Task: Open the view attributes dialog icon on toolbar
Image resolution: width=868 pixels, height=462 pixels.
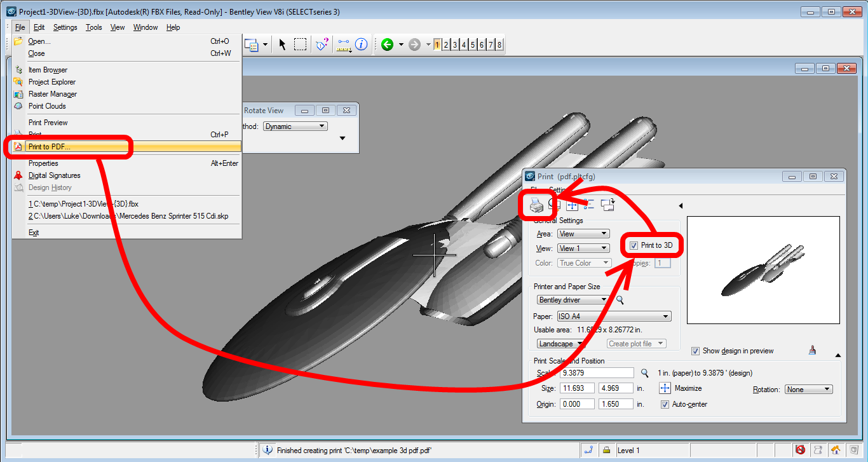Action: (251, 45)
